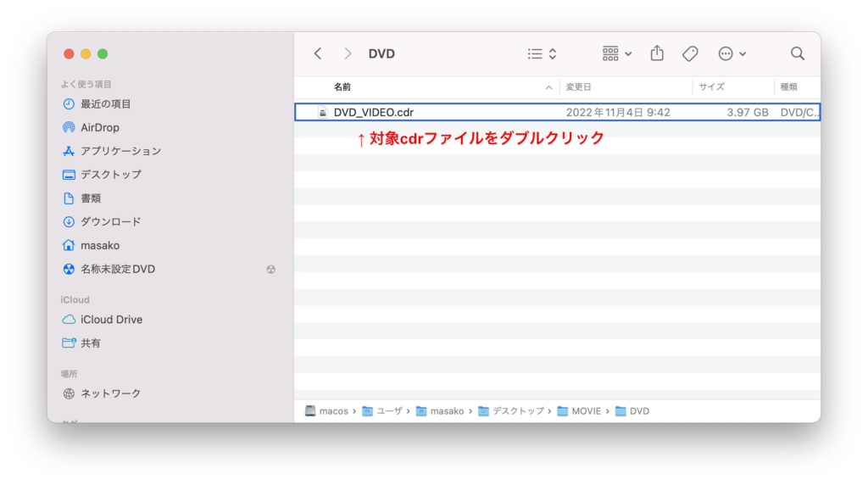Click masako in the path bar

click(x=440, y=411)
